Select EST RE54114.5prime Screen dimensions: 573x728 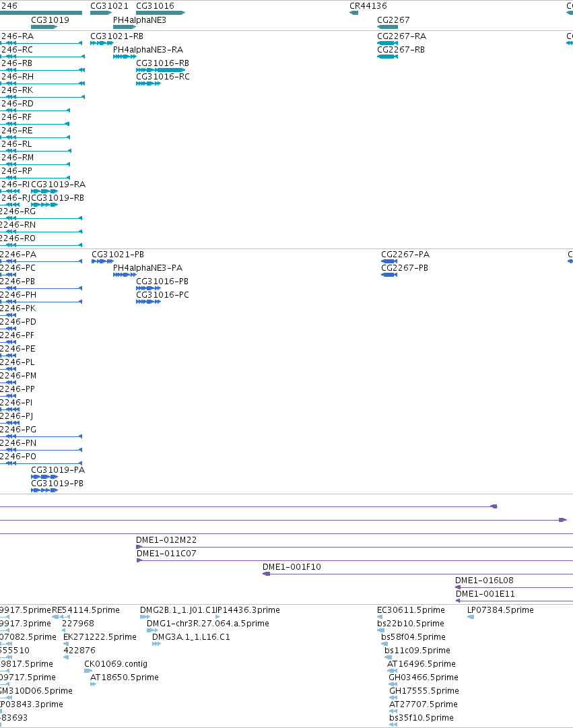point(86,609)
